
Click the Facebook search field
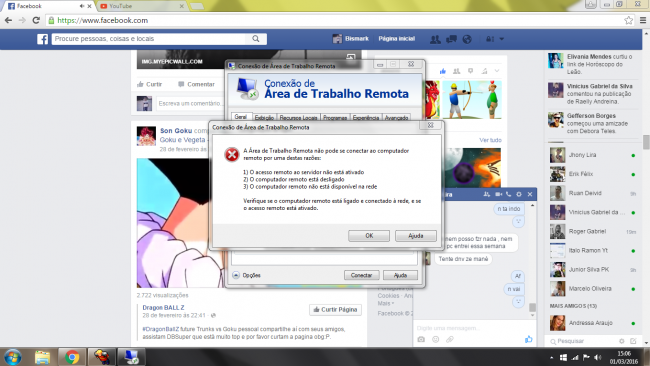click(149, 39)
